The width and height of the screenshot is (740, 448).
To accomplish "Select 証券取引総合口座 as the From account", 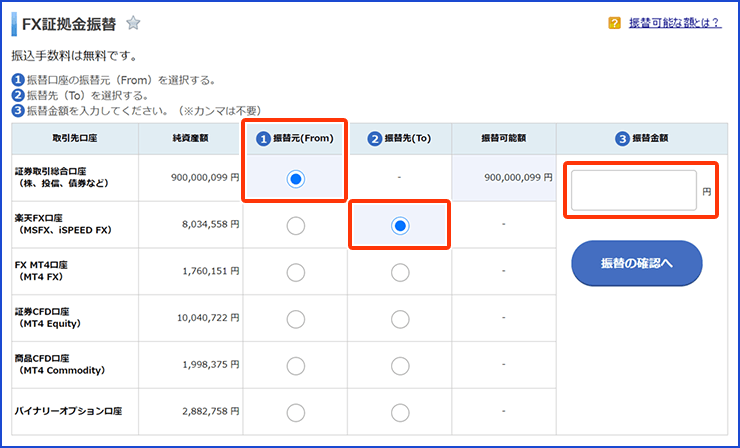I will pos(295,179).
